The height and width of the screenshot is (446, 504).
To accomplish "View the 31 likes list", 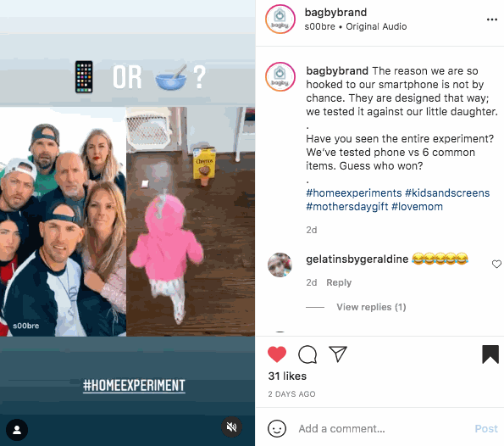I will [287, 376].
